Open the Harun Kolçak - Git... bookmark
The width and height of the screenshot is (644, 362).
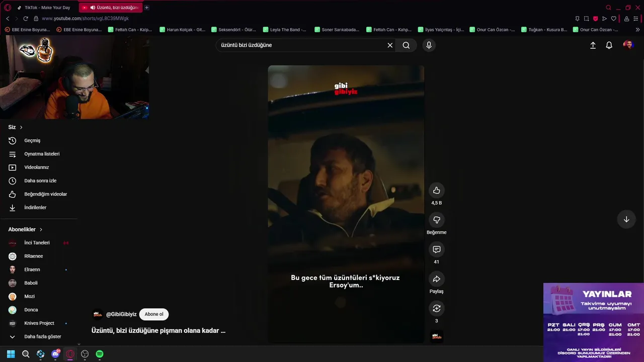click(182, 30)
